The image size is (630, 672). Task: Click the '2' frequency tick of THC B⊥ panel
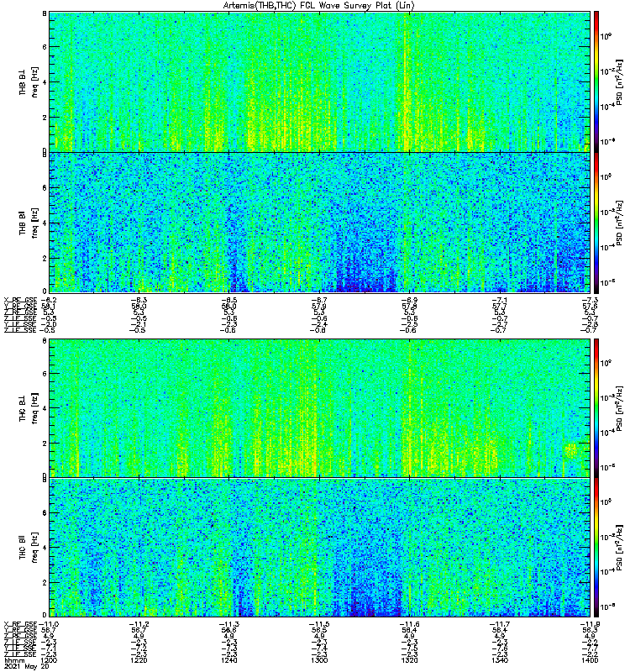[x=45, y=444]
